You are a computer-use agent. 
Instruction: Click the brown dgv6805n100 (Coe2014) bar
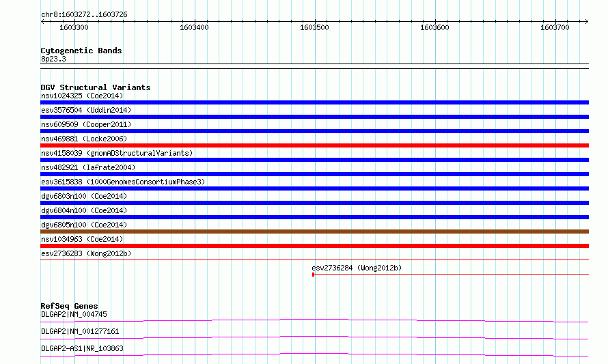coord(314,232)
